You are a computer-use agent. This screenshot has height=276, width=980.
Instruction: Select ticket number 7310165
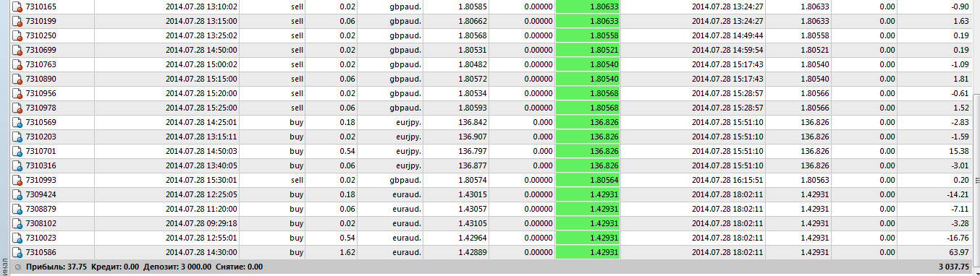coord(41,7)
